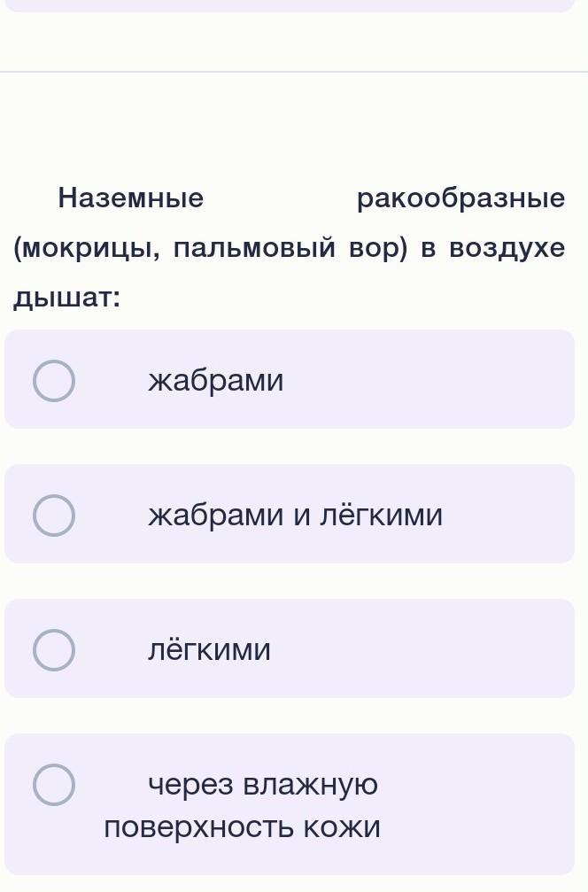Click the word «дышат:» in the question
This screenshot has width=588, height=892.
[x=67, y=299]
